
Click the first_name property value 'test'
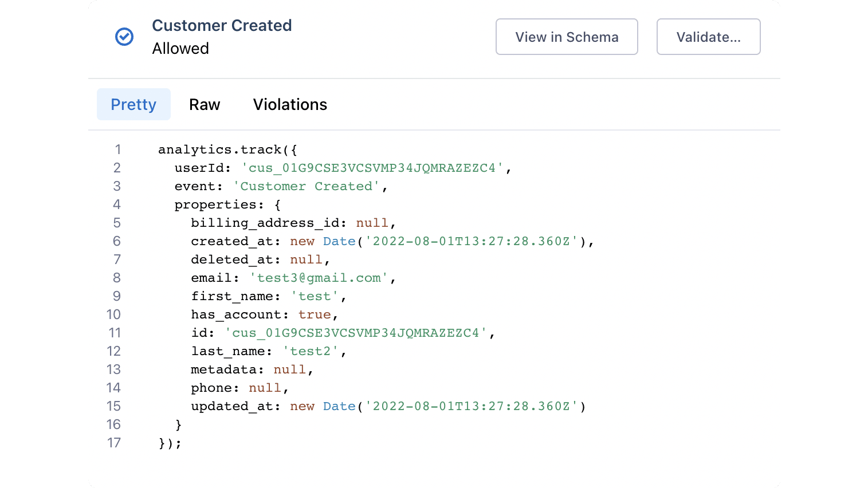pos(314,296)
